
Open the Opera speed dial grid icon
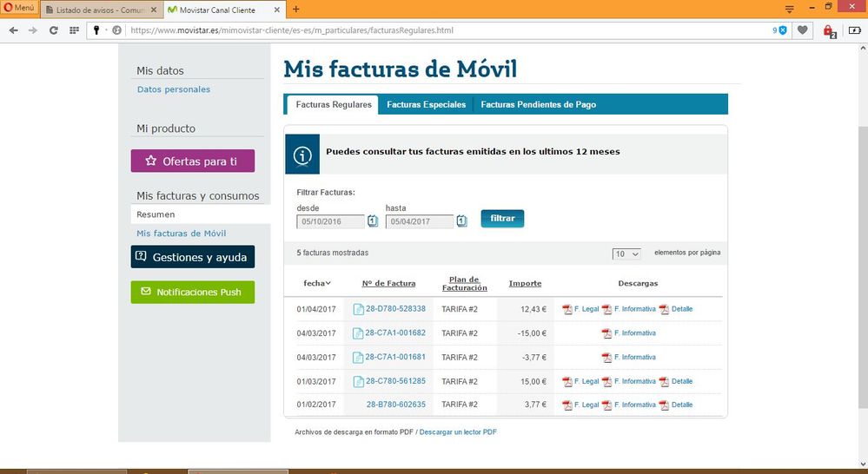pyautogui.click(x=75, y=30)
